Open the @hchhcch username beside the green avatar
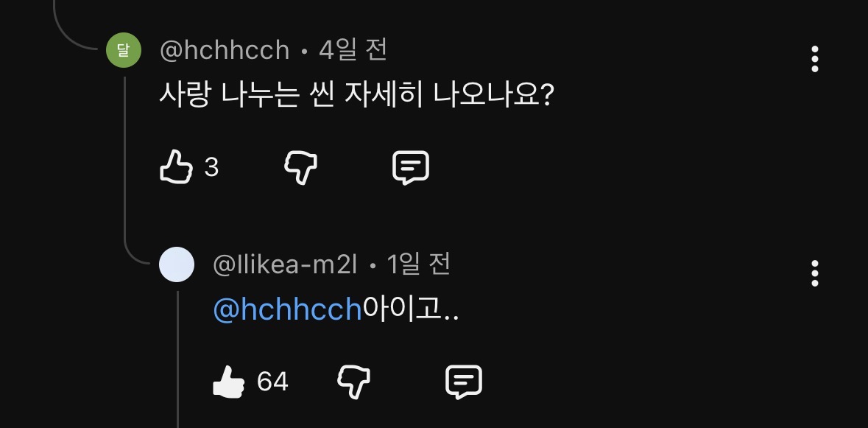868x428 pixels. (x=225, y=50)
